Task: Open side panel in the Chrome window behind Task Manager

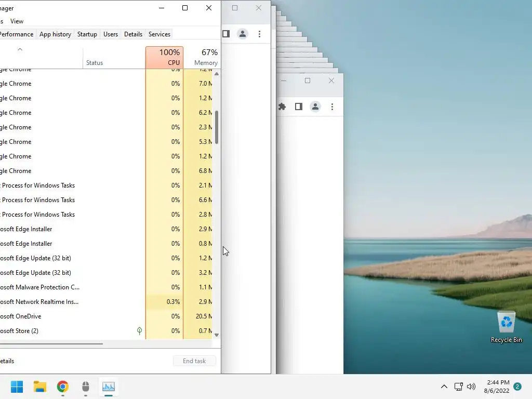Action: pyautogui.click(x=227, y=34)
